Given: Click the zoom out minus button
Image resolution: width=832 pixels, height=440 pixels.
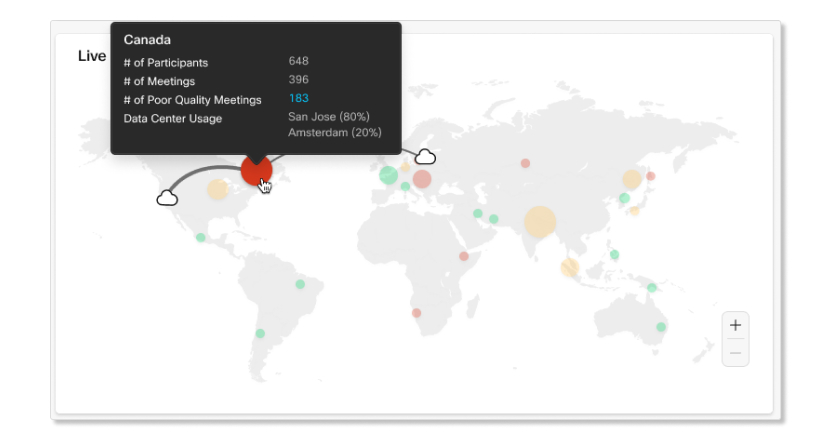Looking at the screenshot, I should tap(735, 353).
